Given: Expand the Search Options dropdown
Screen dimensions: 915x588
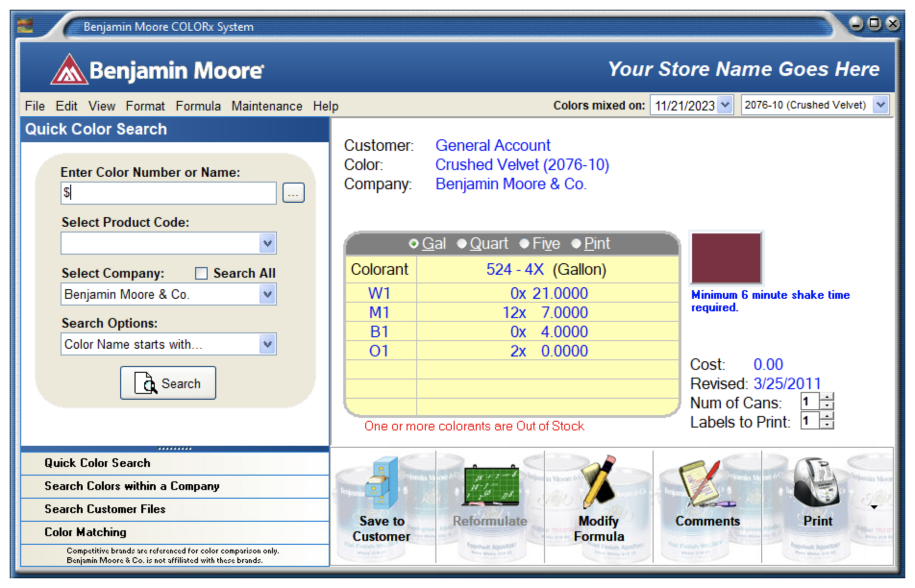Looking at the screenshot, I should [x=268, y=344].
